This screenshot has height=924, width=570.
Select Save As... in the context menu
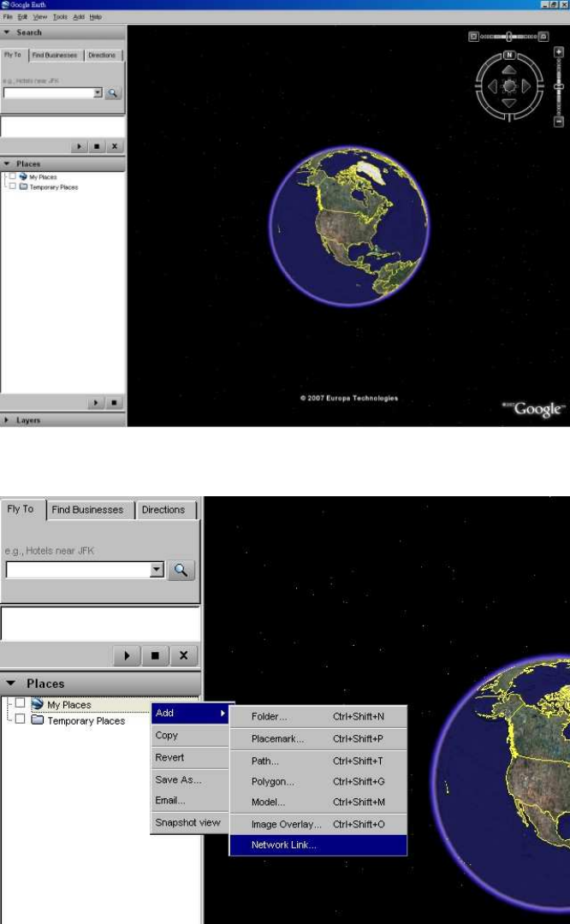tap(190, 779)
